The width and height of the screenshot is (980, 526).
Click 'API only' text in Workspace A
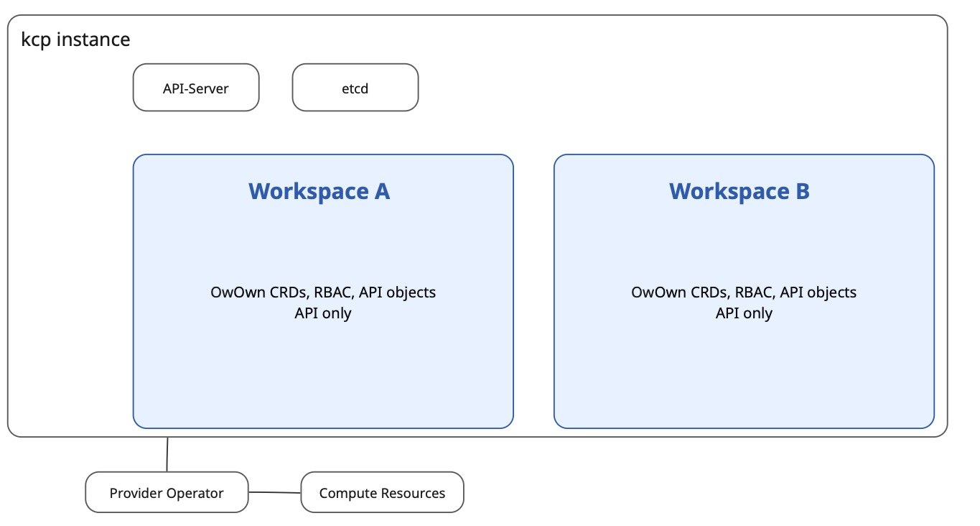pyautogui.click(x=323, y=313)
